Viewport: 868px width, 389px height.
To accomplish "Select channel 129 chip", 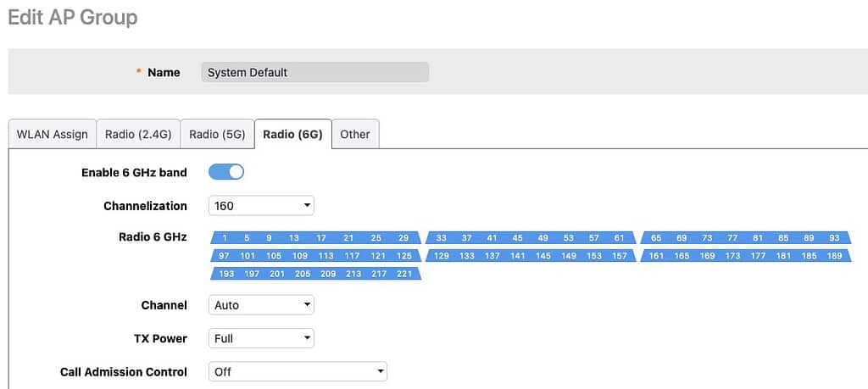I will [442, 256].
